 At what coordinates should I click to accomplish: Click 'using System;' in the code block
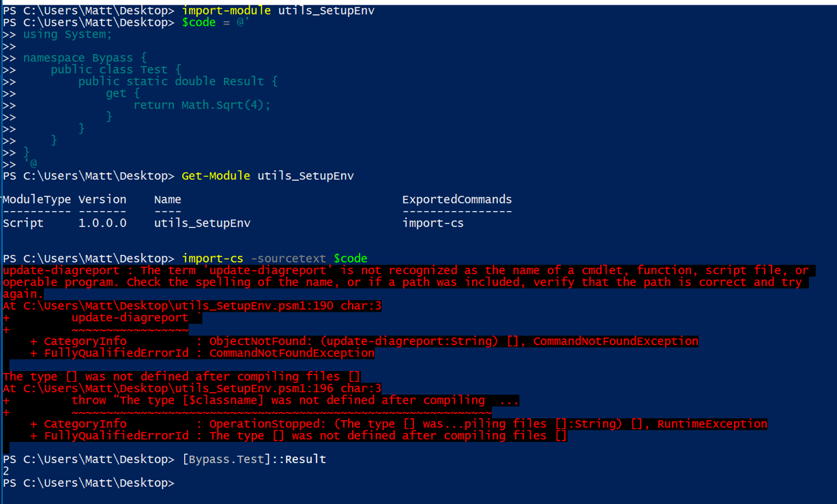68,34
